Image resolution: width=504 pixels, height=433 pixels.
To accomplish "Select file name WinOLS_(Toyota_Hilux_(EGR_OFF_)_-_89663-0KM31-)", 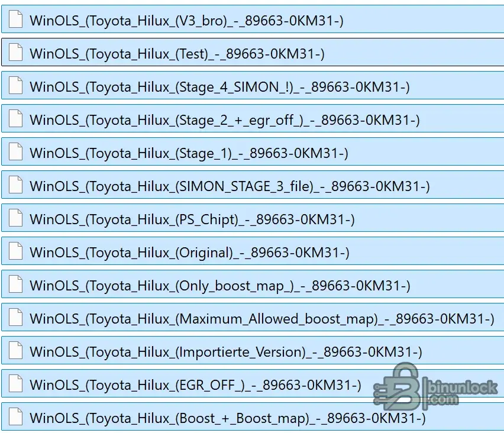I will point(196,385).
